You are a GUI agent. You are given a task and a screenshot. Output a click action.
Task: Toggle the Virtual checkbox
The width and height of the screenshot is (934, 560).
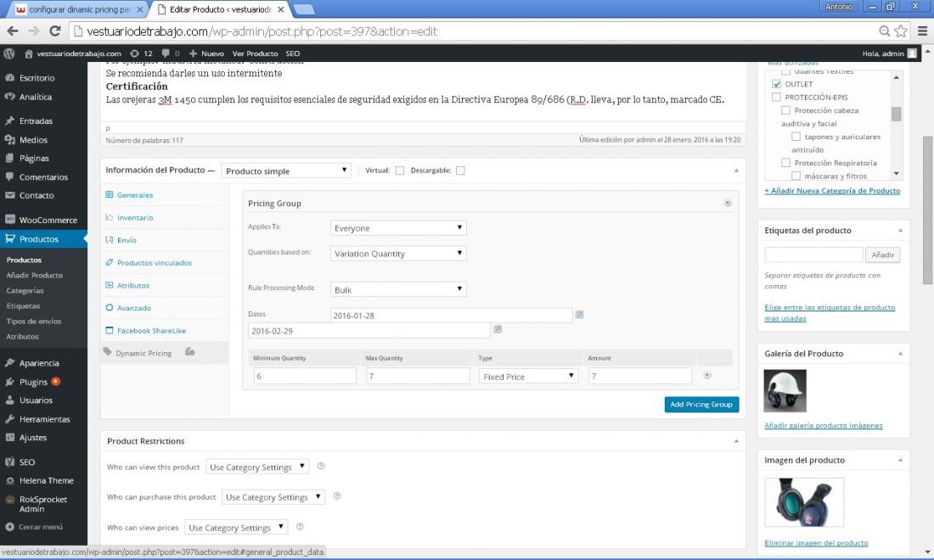click(x=400, y=171)
